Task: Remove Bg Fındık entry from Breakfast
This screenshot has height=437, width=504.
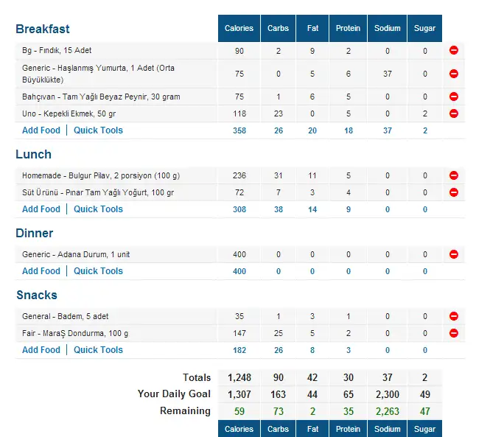Action: [454, 51]
